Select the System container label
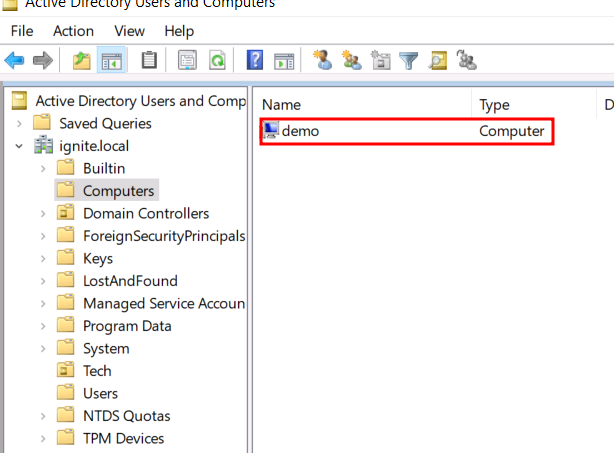Screen dimensions: 614x453 106,349
